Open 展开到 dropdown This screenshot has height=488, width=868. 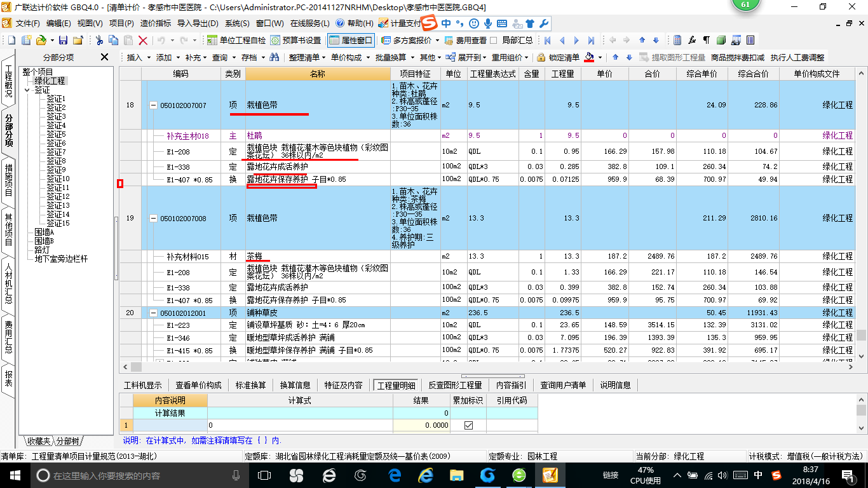coord(467,57)
